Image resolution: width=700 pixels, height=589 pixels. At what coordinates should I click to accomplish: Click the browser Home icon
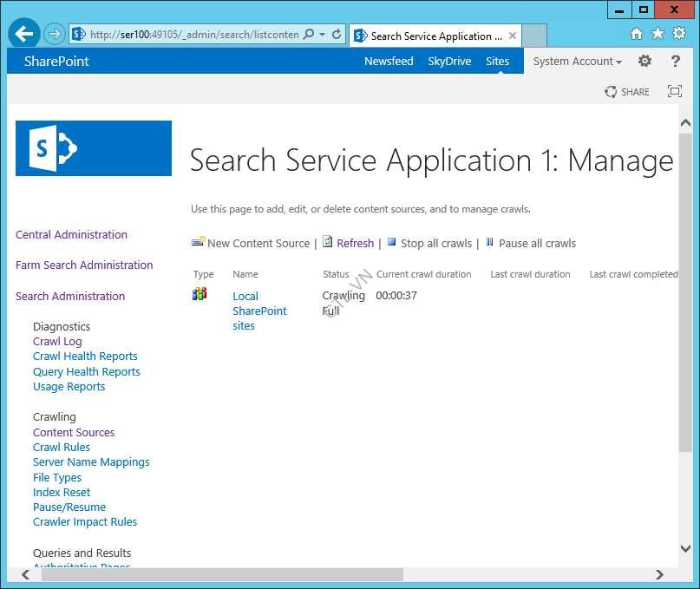[636, 34]
